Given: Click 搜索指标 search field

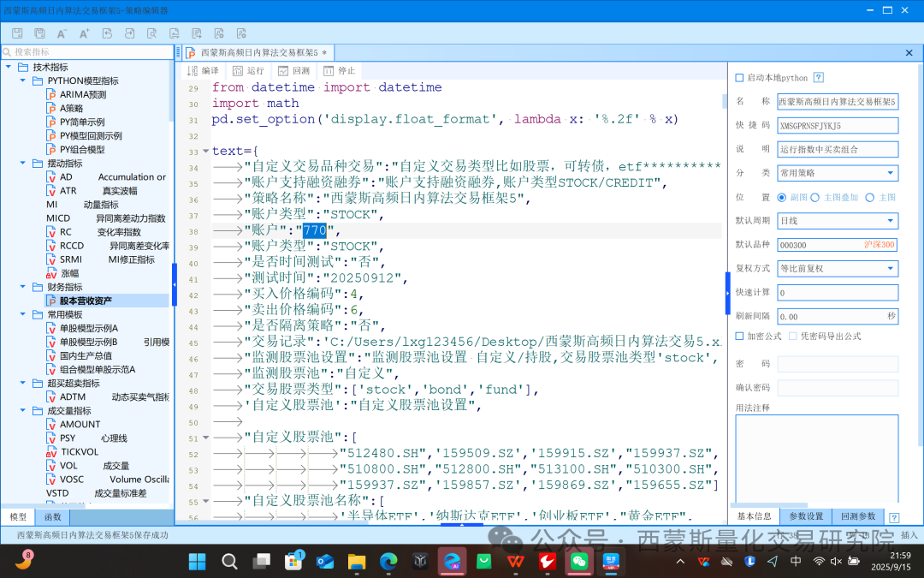Looking at the screenshot, I should point(87,52).
